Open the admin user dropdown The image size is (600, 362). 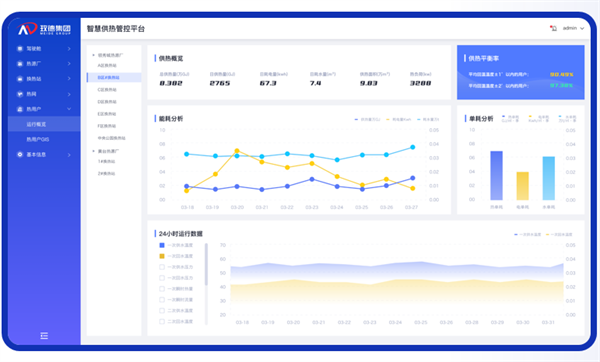(573, 28)
